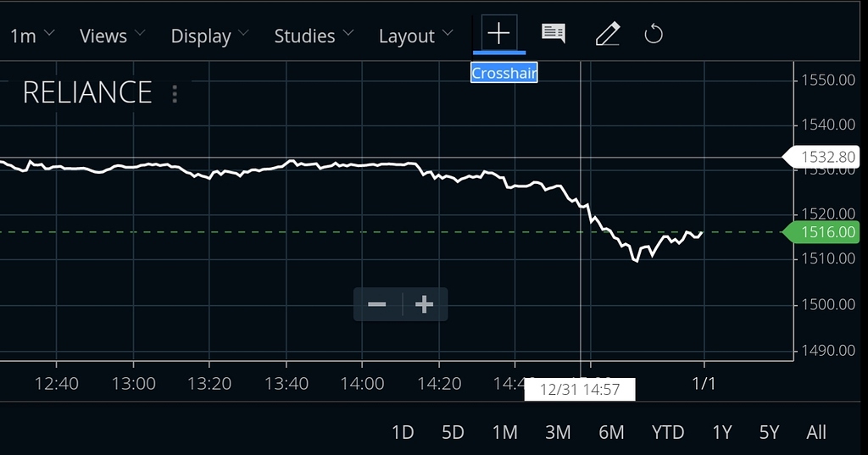Activate the Crosshair plus tool
The image size is (868, 455).
point(498,33)
